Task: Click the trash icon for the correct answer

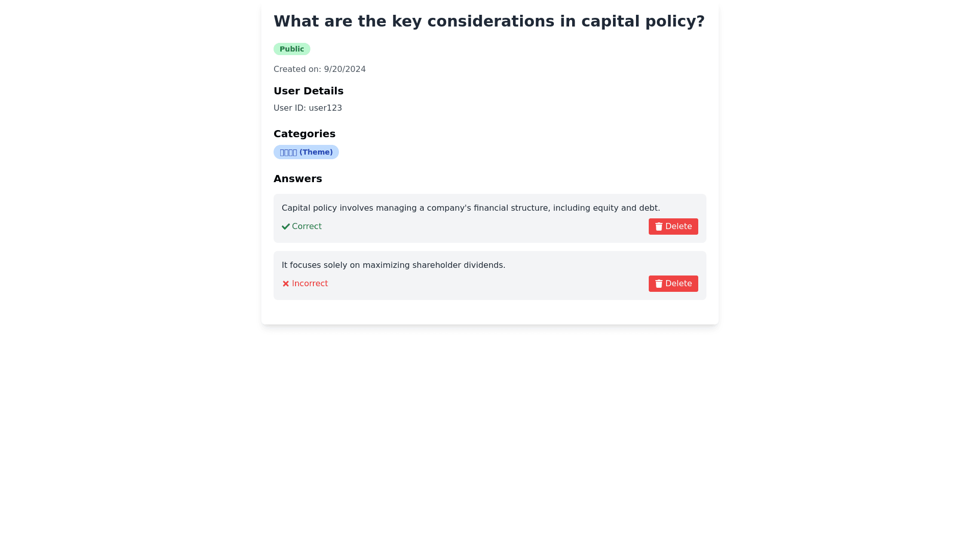Action: pos(659,227)
